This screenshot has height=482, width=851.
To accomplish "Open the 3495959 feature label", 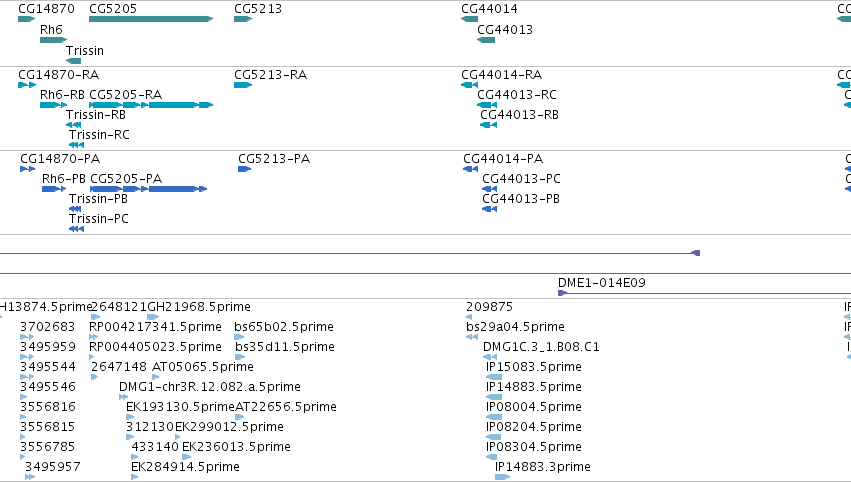I will point(48,347).
